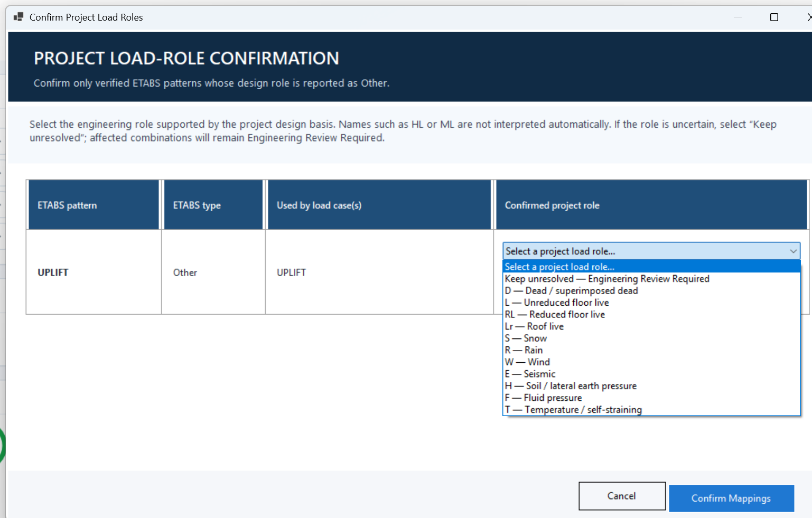Click the Cancel button
This screenshot has height=518, width=812.
622,496
